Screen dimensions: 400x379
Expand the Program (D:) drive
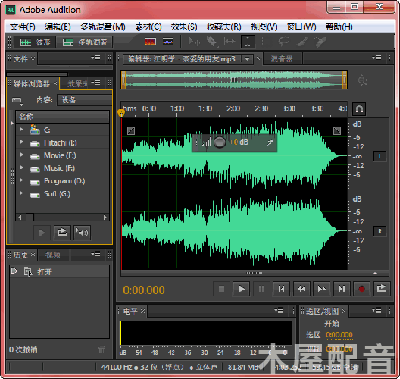(22, 181)
